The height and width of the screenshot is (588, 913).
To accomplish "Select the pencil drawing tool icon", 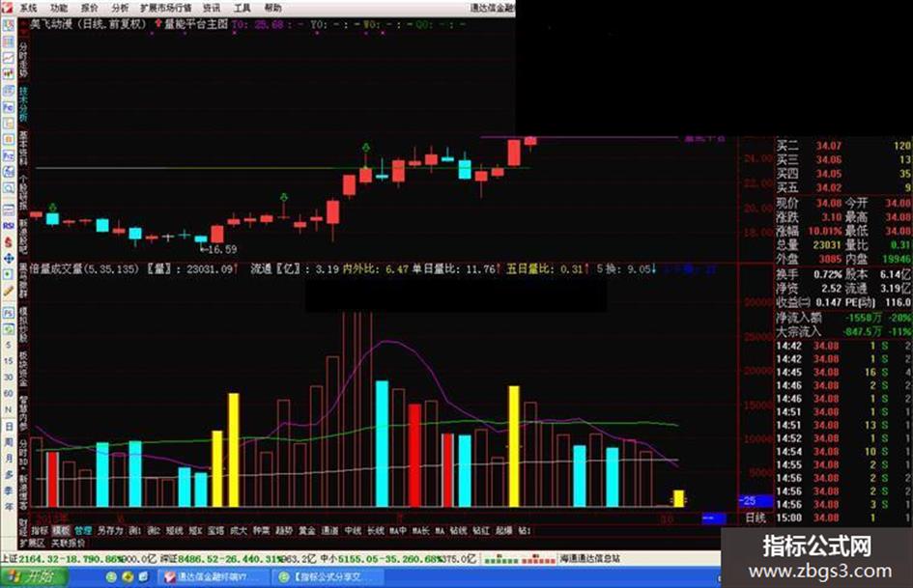I will tap(8, 291).
